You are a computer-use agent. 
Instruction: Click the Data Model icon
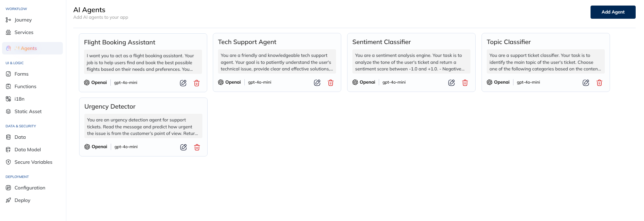(x=8, y=150)
